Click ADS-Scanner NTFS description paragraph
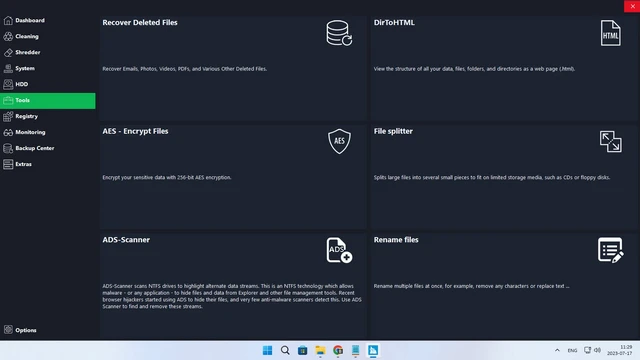Image resolution: width=640 pixels, height=360 pixels. pyautogui.click(x=232, y=296)
